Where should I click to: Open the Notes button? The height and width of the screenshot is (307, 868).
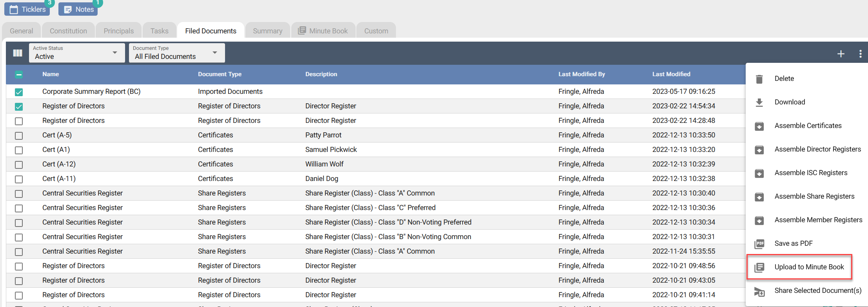tap(78, 9)
